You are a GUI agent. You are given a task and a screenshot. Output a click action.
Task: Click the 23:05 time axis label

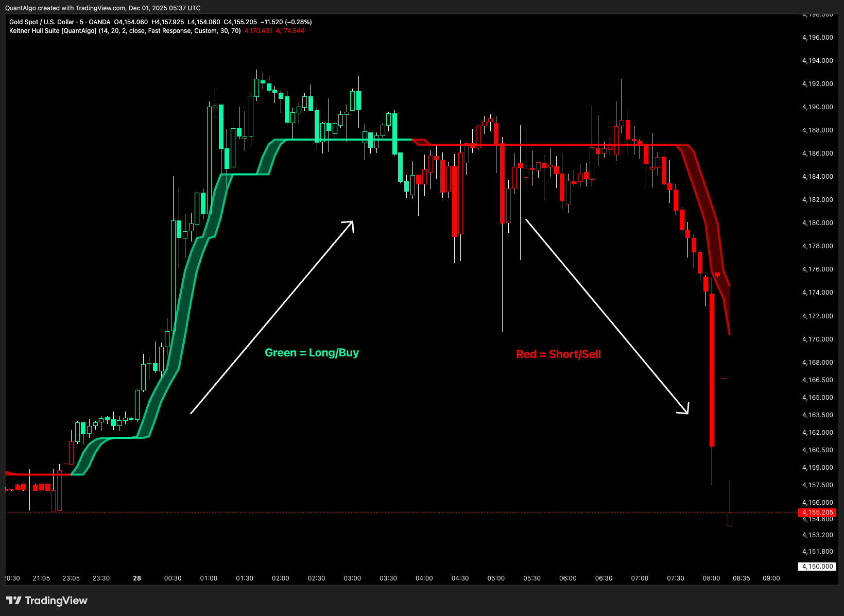[71, 578]
